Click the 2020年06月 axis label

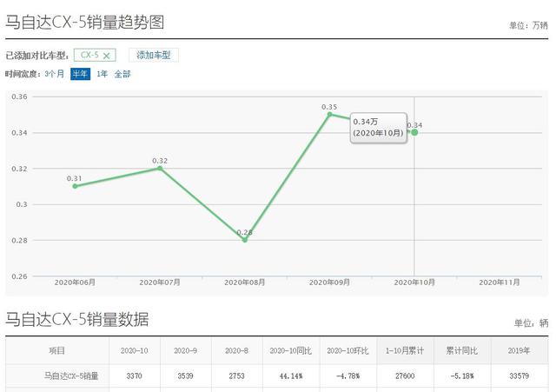(x=75, y=282)
